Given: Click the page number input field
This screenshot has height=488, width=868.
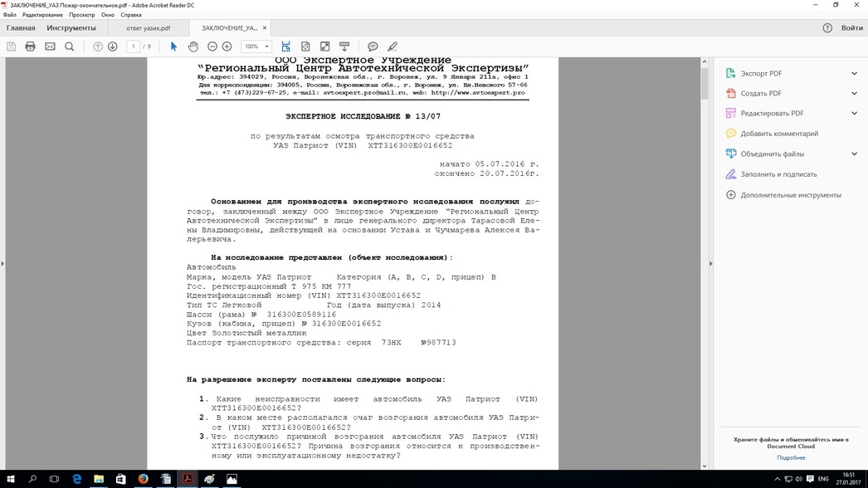Looking at the screenshot, I should click(133, 46).
